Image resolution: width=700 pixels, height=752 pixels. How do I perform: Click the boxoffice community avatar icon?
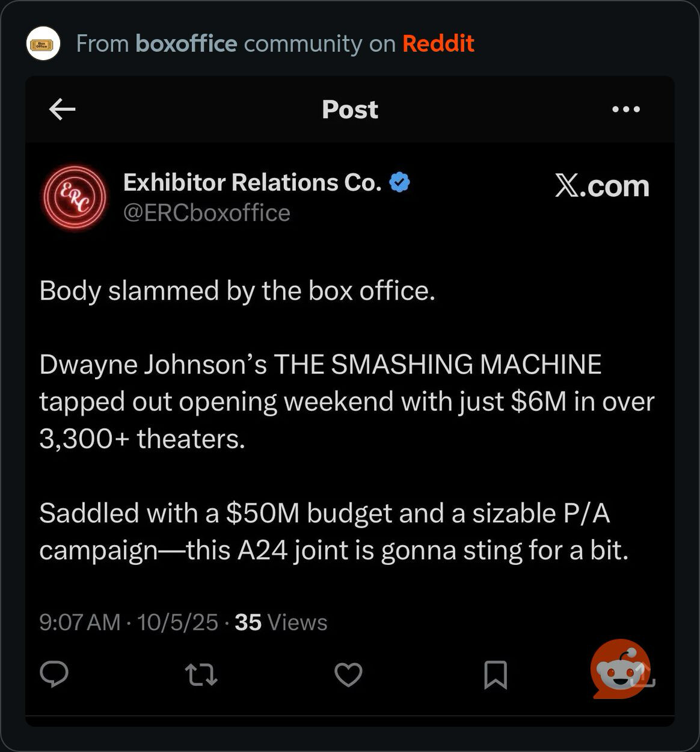pos(43,44)
